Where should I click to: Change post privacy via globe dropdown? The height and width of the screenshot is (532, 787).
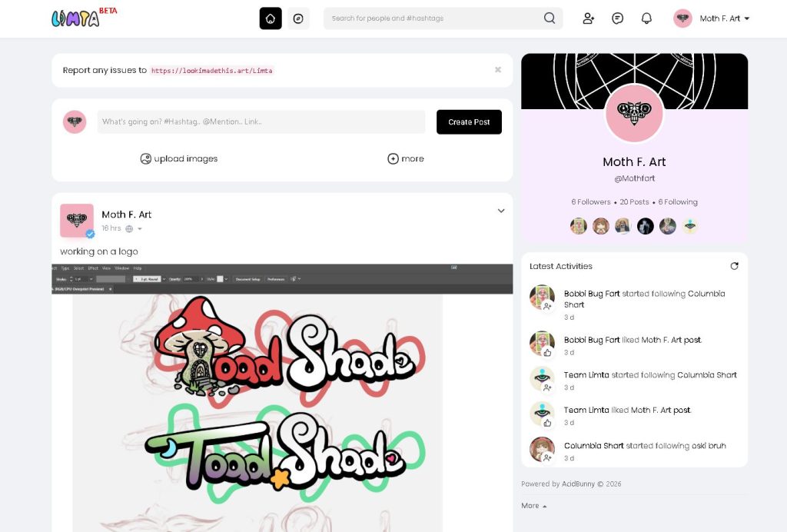pyautogui.click(x=134, y=229)
